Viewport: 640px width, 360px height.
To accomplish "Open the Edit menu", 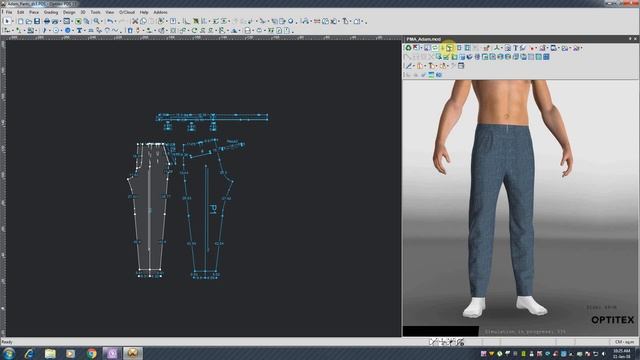I will (20, 12).
